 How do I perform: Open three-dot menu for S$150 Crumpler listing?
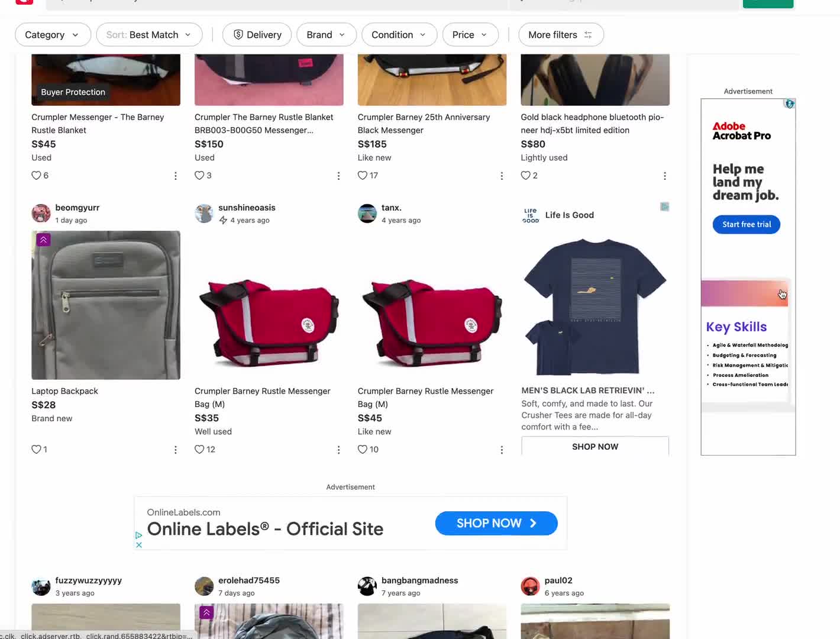pos(338,176)
